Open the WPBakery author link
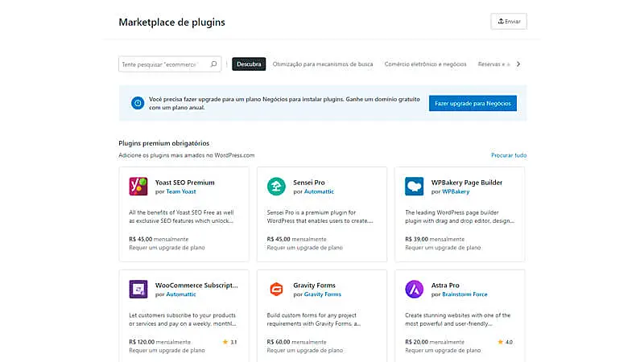 point(456,191)
